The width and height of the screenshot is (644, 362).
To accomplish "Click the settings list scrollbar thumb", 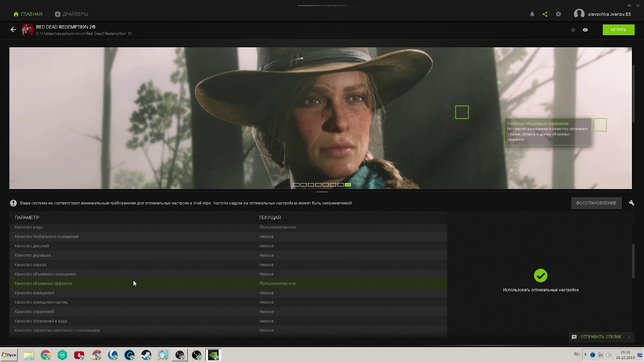I will pos(633,260).
